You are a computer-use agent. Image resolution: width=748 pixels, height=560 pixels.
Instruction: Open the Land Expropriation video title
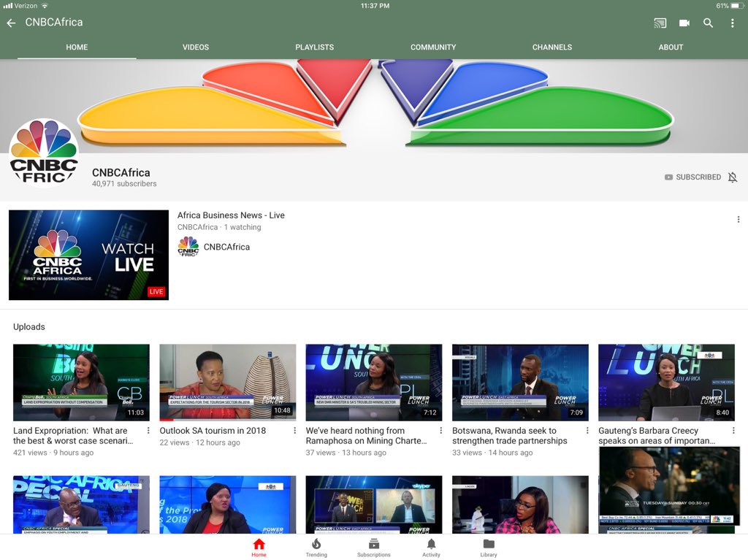[74, 435]
